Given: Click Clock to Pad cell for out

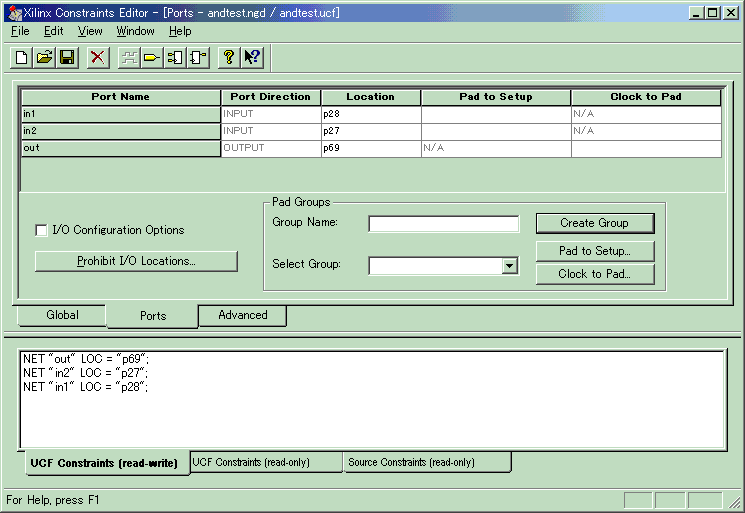Looking at the screenshot, I should 646,148.
